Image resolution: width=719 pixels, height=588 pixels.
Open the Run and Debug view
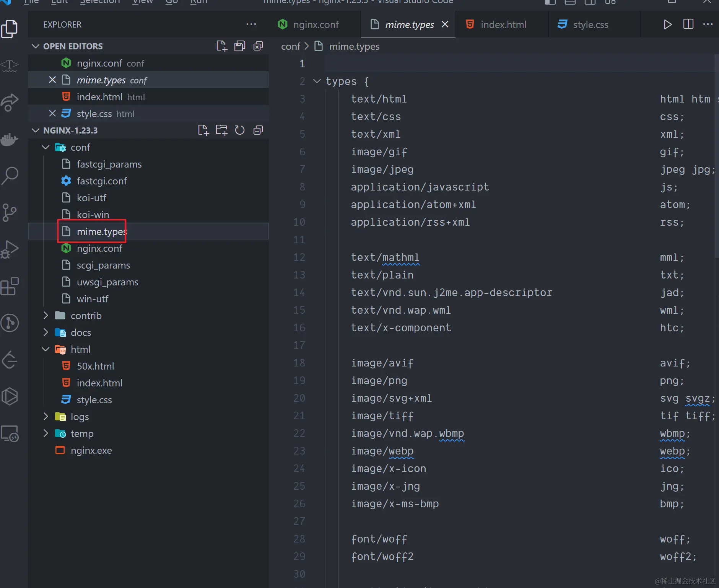click(x=10, y=249)
